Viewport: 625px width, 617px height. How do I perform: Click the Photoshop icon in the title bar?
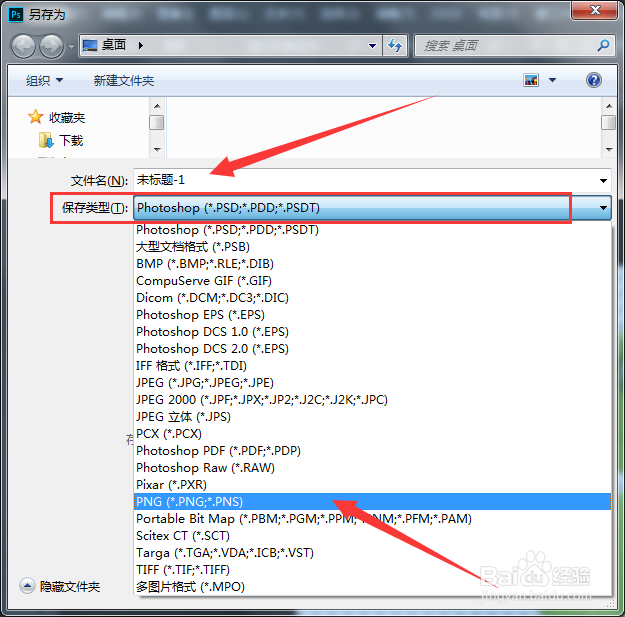[16, 15]
